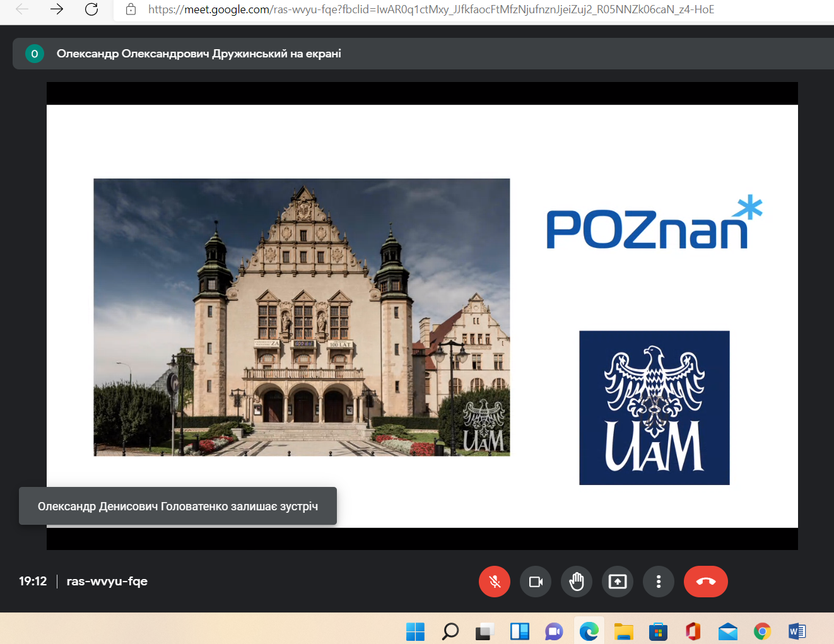The height and width of the screenshot is (644, 834).
Task: Click the meeting code ras-wvyu-fqe
Action: (107, 581)
